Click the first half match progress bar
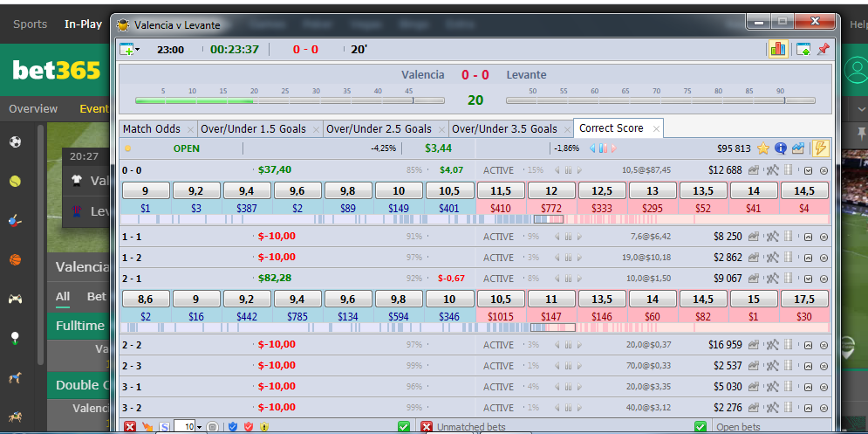This screenshot has height=434, width=868. pyautogui.click(x=290, y=101)
